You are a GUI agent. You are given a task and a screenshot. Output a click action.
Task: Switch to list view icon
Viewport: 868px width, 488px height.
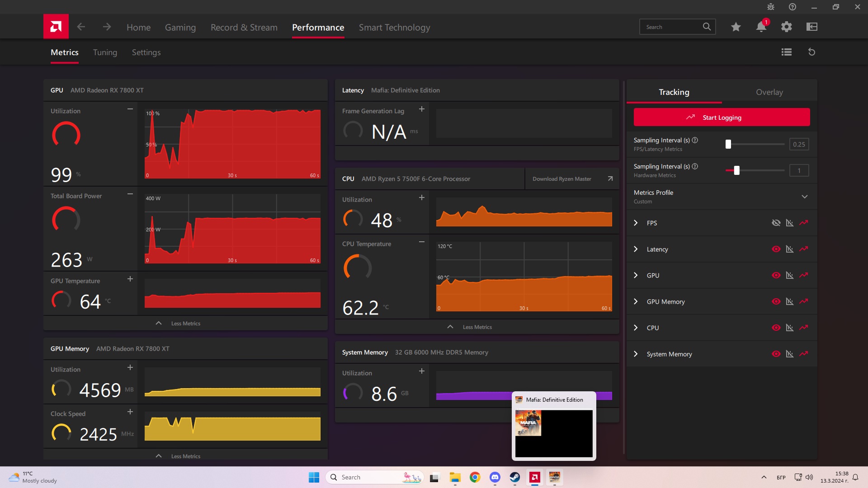pos(786,52)
